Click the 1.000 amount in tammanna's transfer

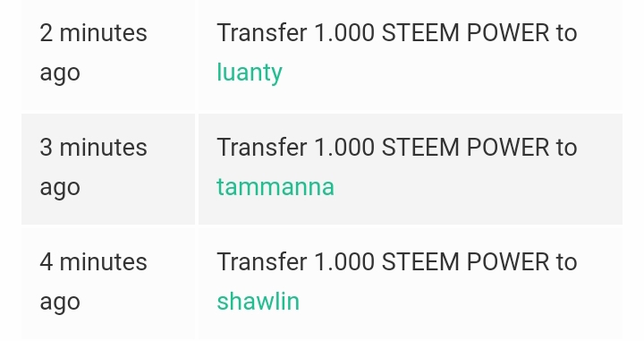tap(344, 147)
